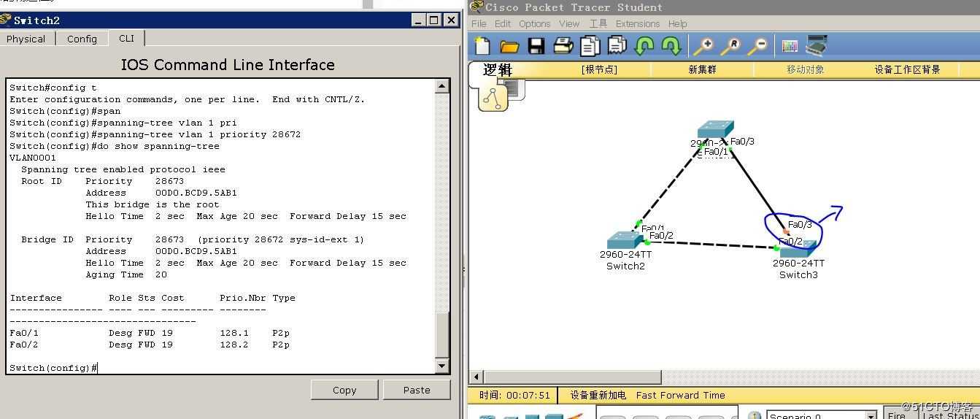
Task: Click the CLI scrollbar up arrow
Action: click(442, 86)
